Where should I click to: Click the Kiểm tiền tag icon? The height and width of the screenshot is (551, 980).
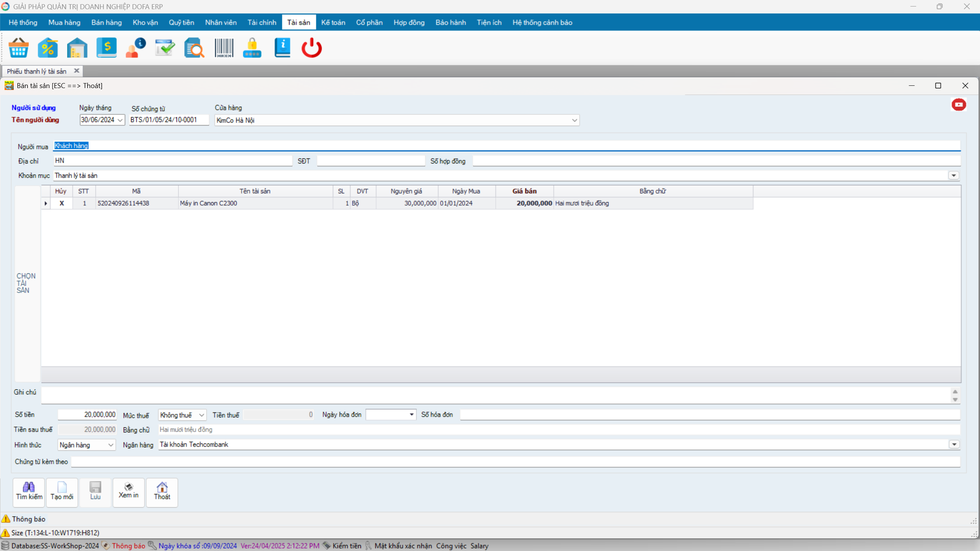pyautogui.click(x=327, y=545)
